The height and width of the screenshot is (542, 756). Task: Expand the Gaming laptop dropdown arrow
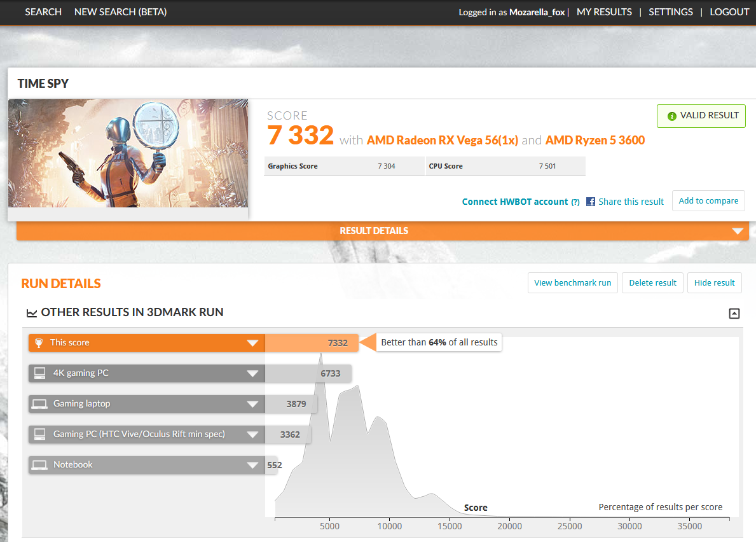252,404
